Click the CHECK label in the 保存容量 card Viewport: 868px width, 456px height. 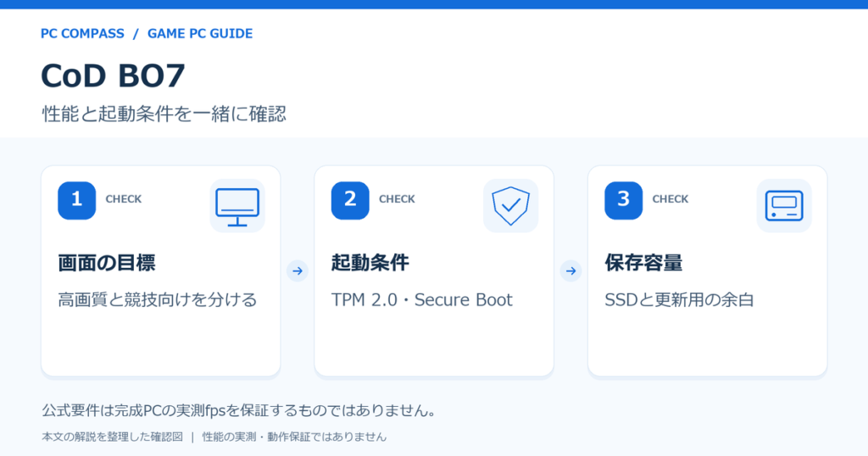[670, 199]
